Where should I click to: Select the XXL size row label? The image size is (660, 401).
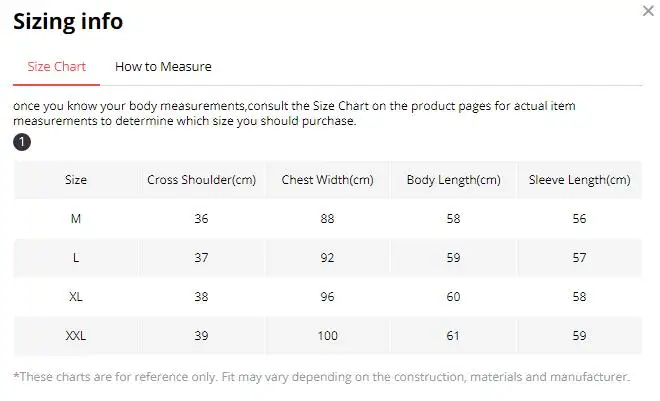tap(76, 336)
